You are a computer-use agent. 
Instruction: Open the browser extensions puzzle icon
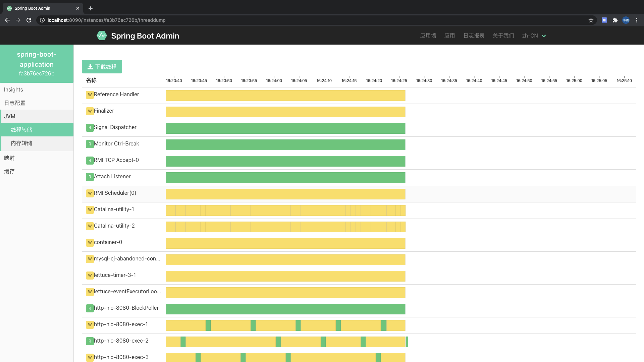tap(615, 20)
